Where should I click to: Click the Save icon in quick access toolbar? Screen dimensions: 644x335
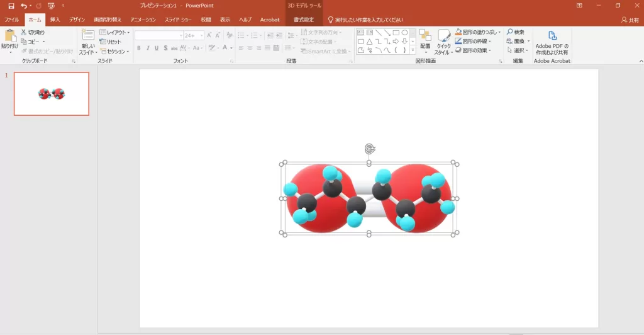coord(11,6)
